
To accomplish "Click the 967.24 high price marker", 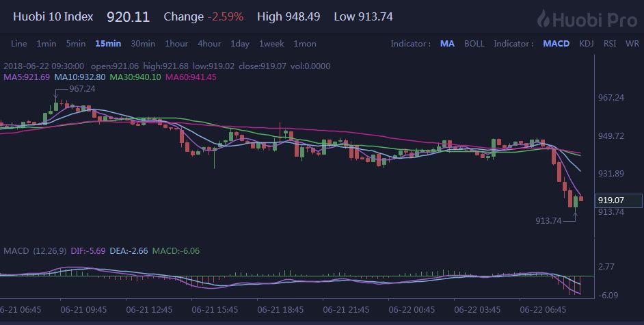I will 82,89.
